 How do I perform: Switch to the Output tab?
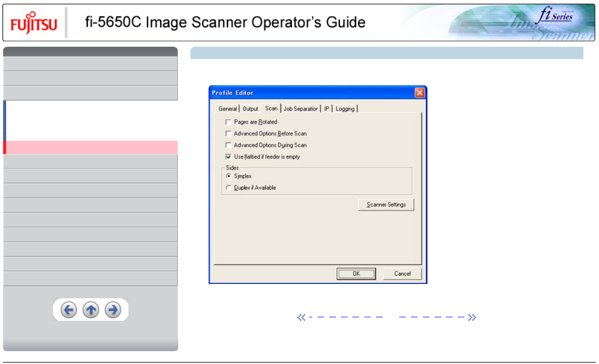pyautogui.click(x=250, y=109)
